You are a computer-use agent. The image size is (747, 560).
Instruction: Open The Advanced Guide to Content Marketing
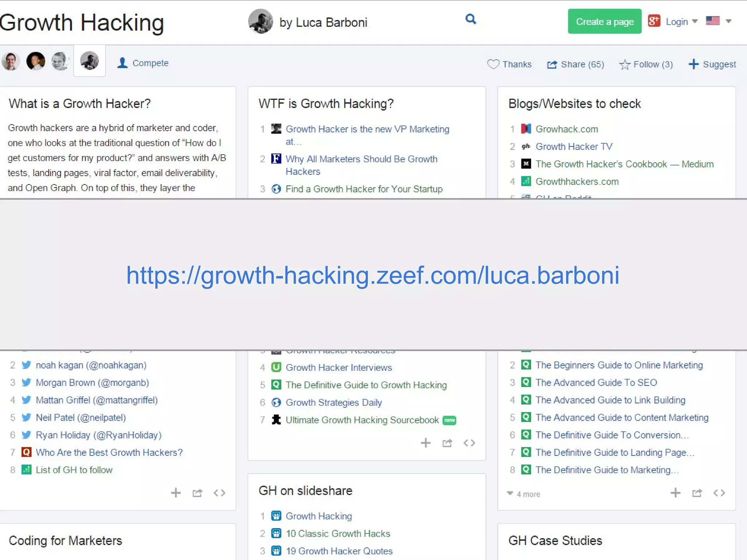coord(622,418)
